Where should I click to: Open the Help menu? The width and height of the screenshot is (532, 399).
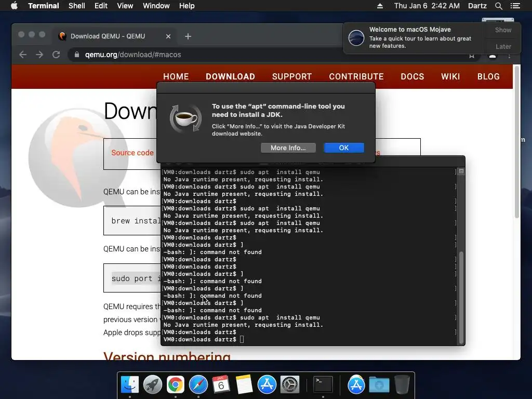coord(187,6)
